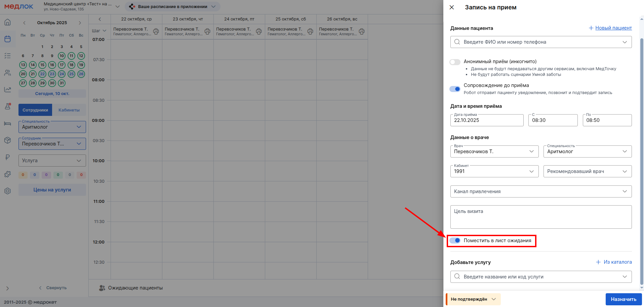The width and height of the screenshot is (644, 307).
Task: Click the Новый пациент link
Action: [x=613, y=28]
